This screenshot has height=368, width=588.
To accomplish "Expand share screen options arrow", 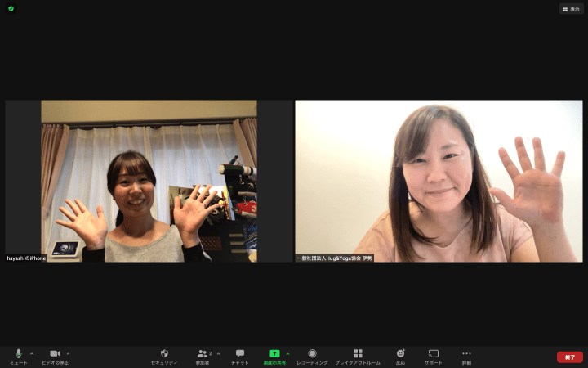I will point(287,353).
